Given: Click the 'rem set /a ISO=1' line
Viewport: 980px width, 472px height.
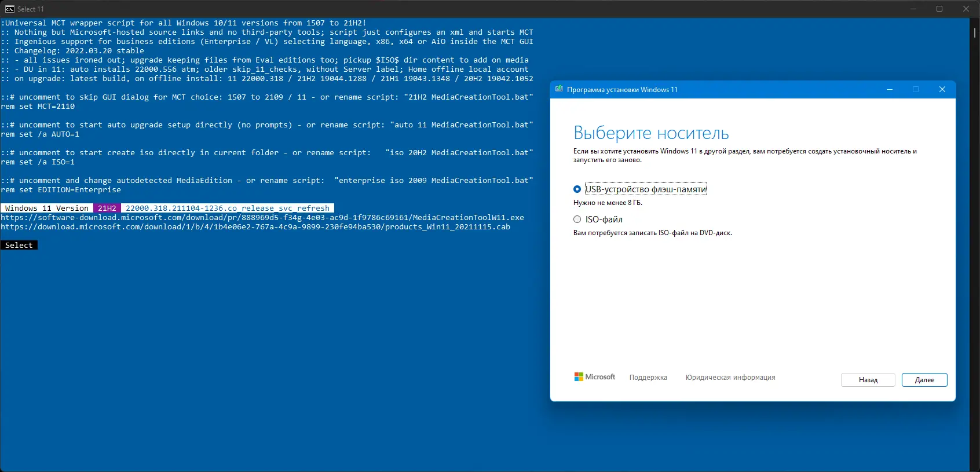Looking at the screenshot, I should pos(38,162).
